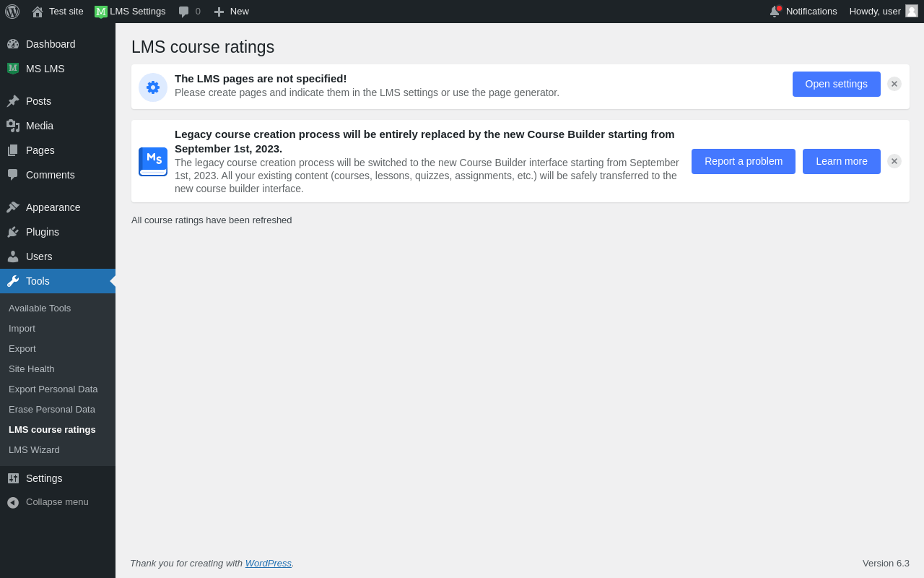Click the Pages sidebar icon

13,150
